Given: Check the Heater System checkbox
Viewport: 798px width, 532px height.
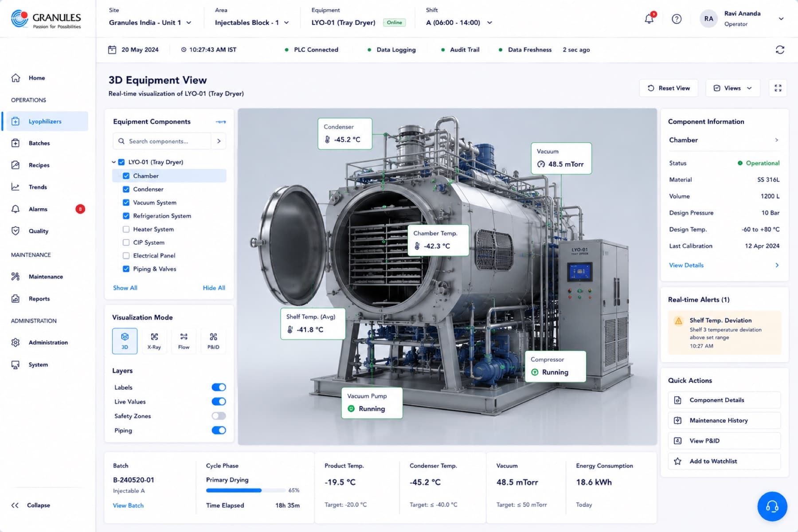Looking at the screenshot, I should [126, 229].
